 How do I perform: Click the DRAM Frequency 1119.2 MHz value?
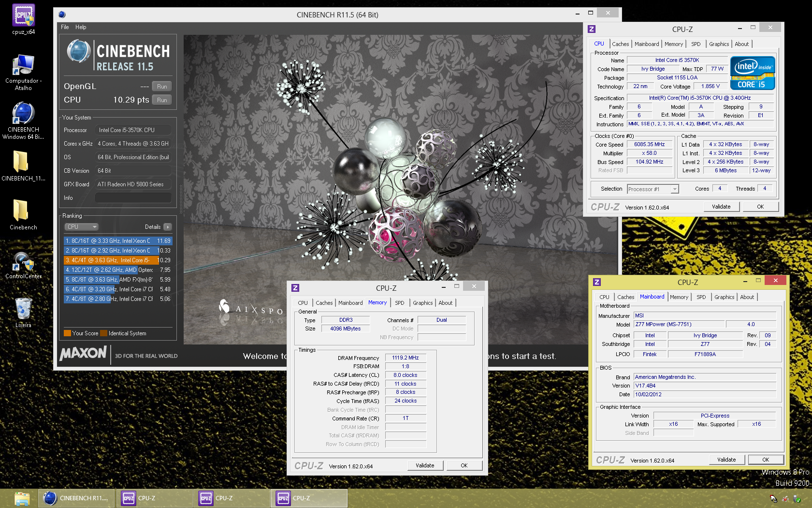tap(406, 358)
